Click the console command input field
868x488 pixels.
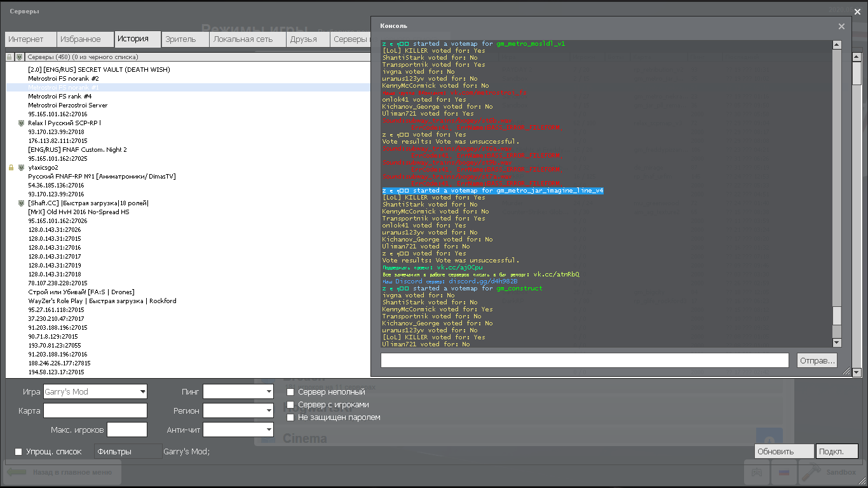[x=584, y=360]
